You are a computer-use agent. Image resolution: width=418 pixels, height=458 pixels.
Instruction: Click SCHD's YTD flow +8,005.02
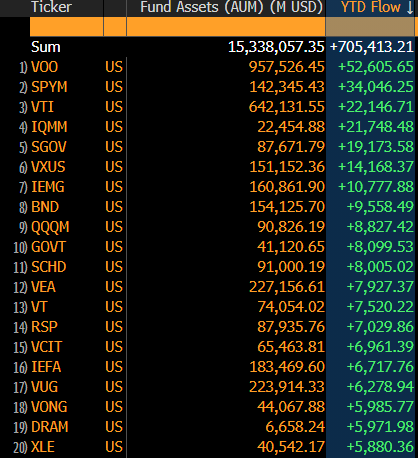point(380,267)
